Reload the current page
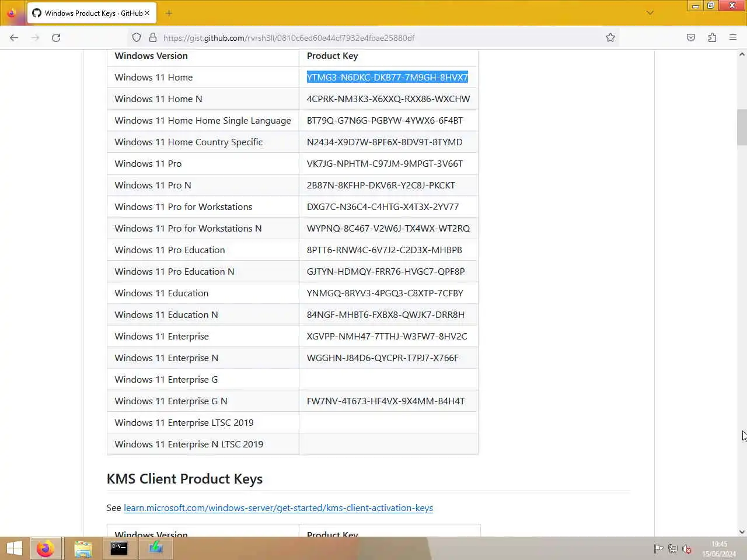Image resolution: width=747 pixels, height=560 pixels. [56, 38]
